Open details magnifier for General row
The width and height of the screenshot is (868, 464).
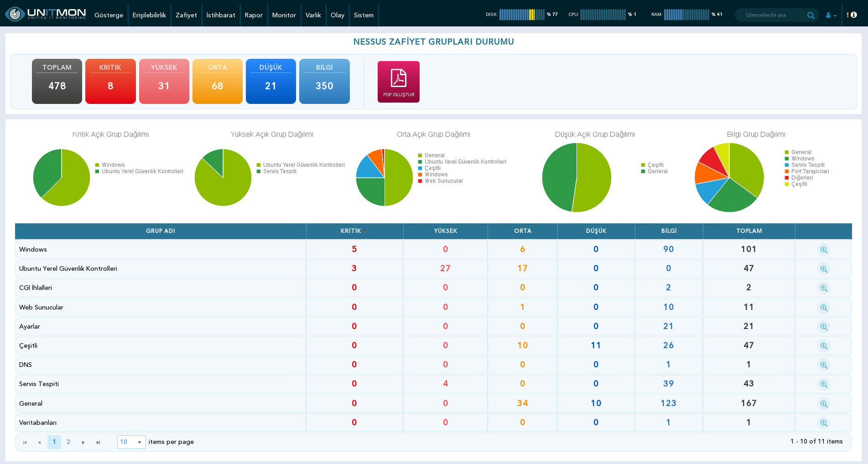pyautogui.click(x=823, y=403)
